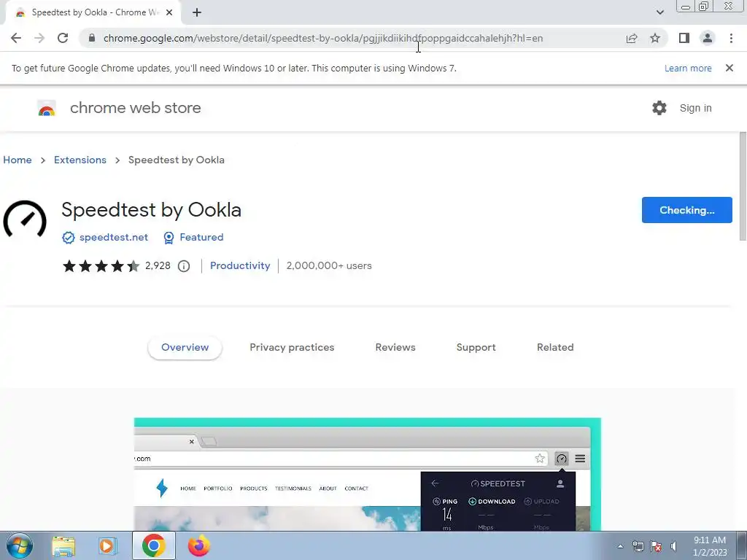This screenshot has width=747, height=560.
Task: Click the 2,928 ratings count
Action: [158, 265]
